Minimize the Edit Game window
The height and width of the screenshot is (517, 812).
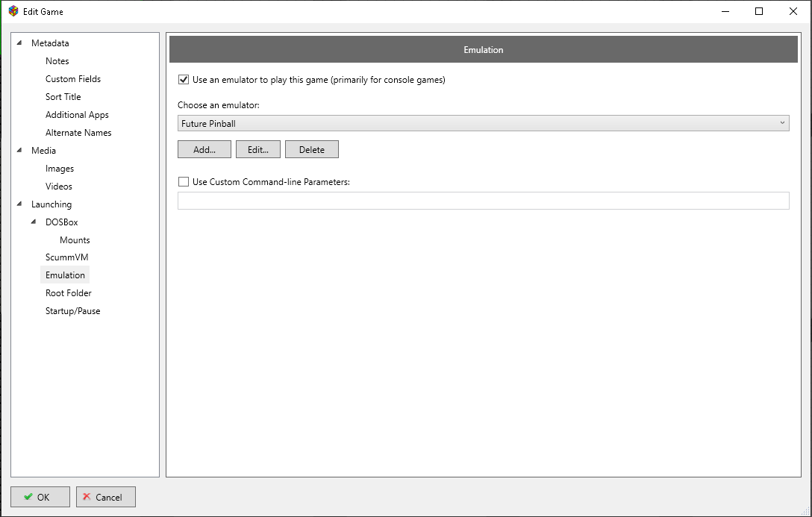point(725,11)
